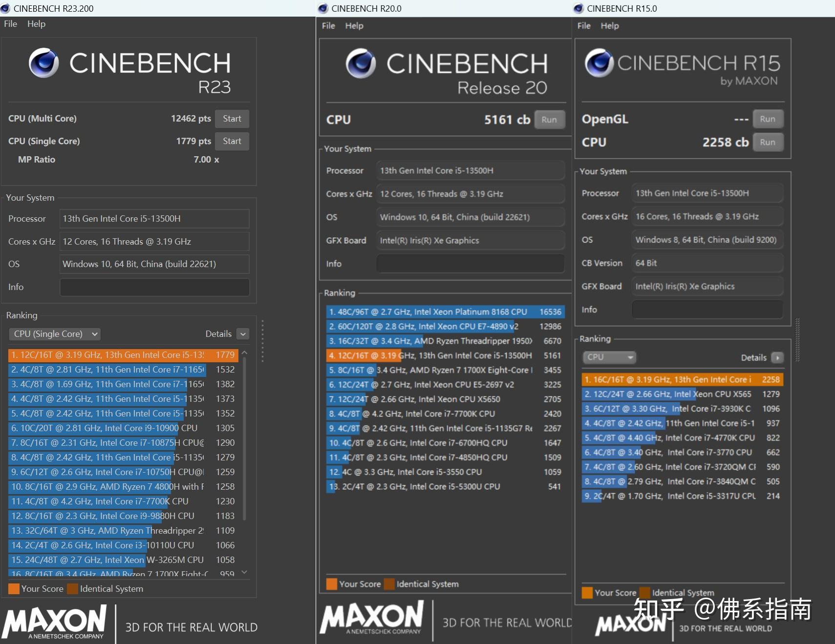Open File menu in Cinebench R15
835x644 pixels.
[x=584, y=26]
